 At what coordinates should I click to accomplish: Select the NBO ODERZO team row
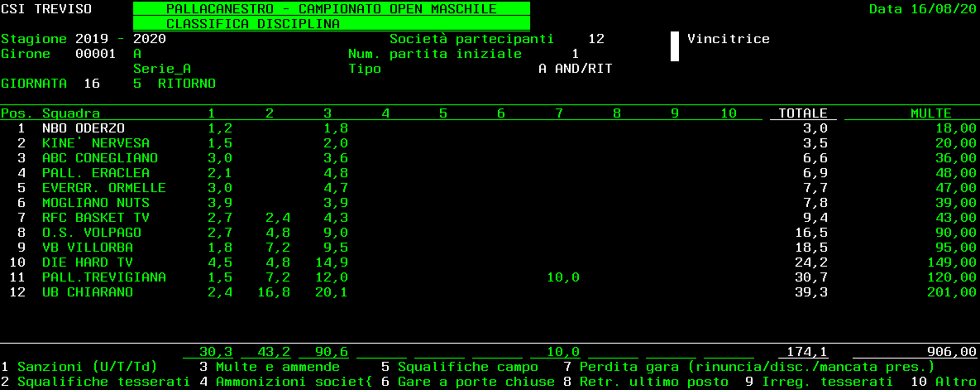pos(83,128)
